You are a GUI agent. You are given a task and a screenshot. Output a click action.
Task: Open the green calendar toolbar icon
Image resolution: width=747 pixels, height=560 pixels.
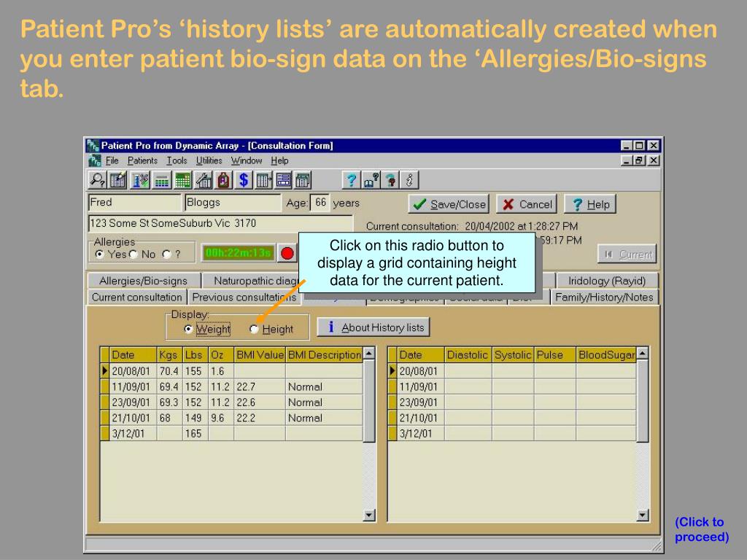183,180
